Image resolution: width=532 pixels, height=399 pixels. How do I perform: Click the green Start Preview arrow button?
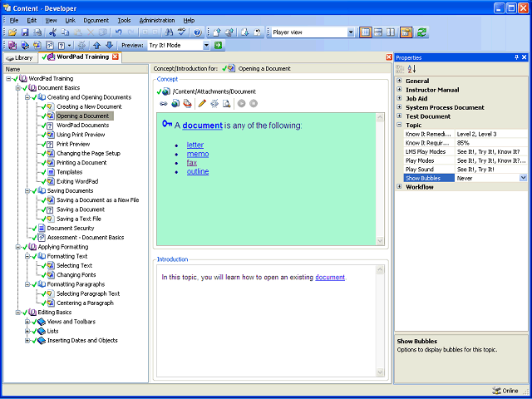point(218,45)
